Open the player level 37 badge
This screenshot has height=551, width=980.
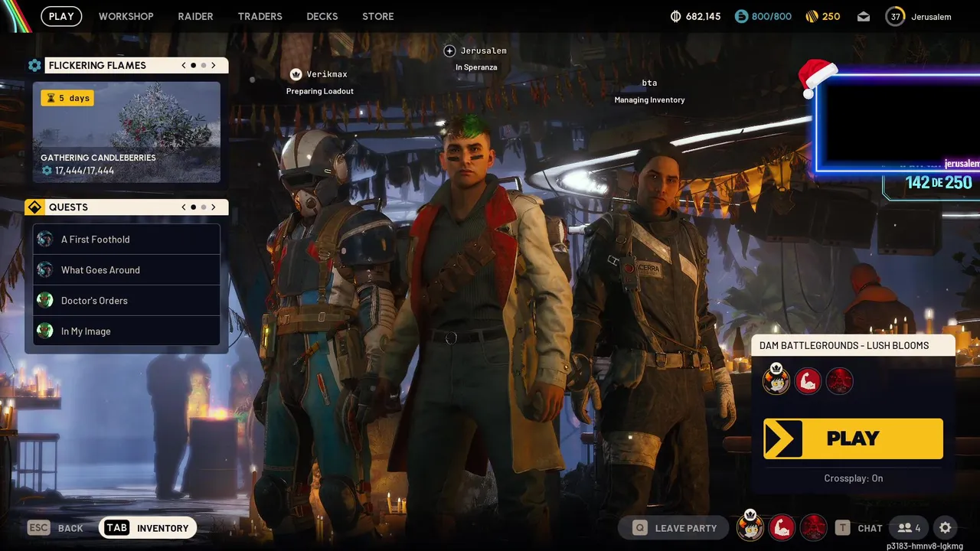click(x=895, y=16)
